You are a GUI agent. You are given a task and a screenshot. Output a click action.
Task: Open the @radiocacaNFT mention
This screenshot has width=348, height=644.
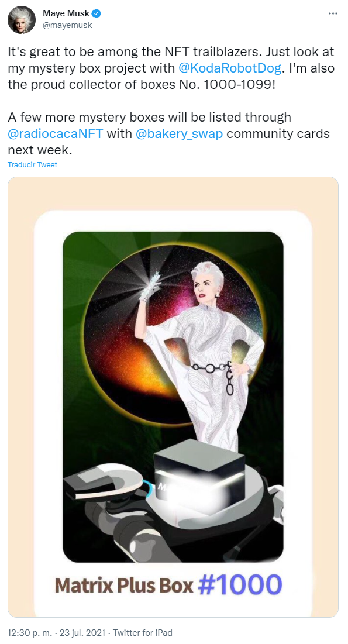55,133
